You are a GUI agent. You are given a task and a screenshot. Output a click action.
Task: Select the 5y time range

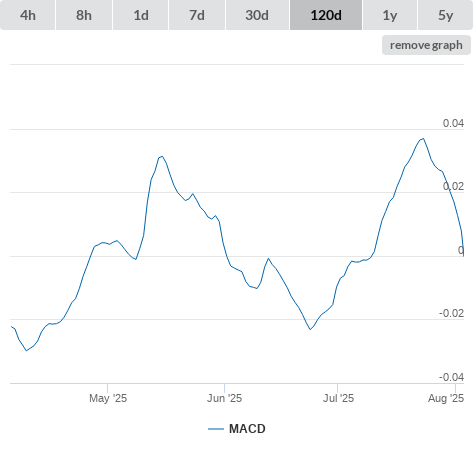click(x=445, y=15)
